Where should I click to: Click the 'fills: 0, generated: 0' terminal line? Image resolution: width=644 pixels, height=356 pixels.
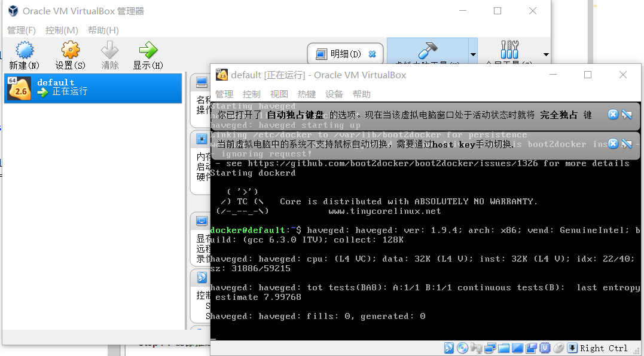point(366,316)
